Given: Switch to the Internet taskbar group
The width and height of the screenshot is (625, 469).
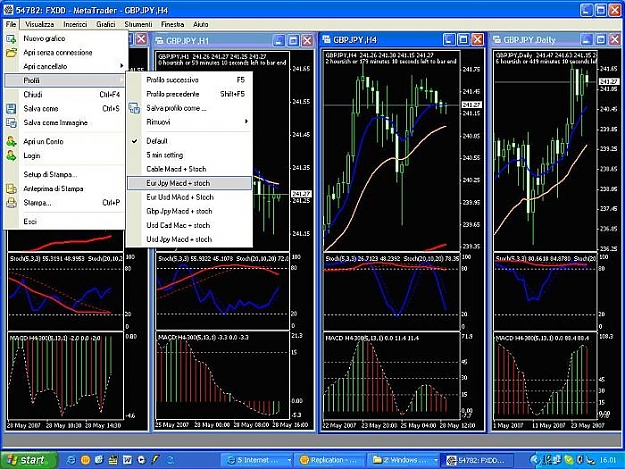Looking at the screenshot, I should (x=257, y=460).
